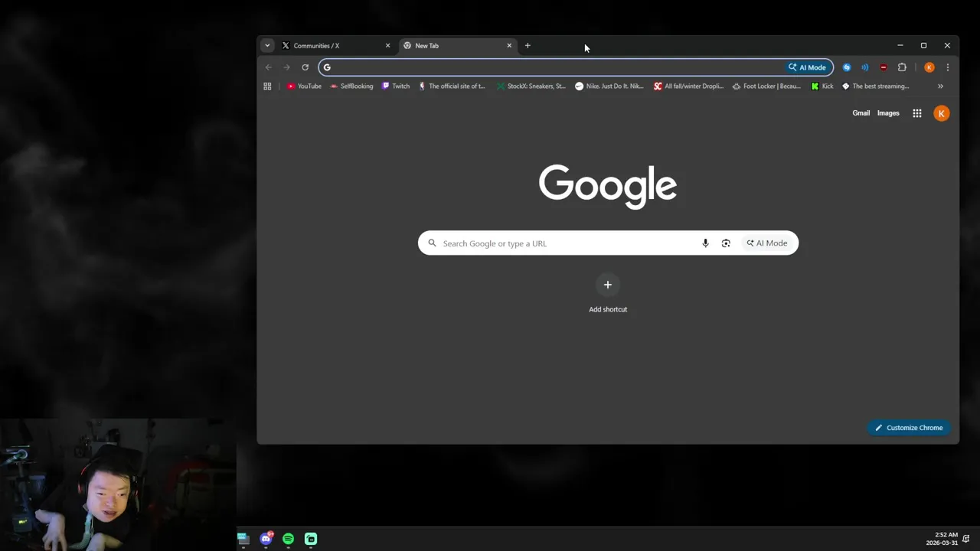The image size is (980, 551).
Task: Open the Twitch bookmark
Action: 396,86
